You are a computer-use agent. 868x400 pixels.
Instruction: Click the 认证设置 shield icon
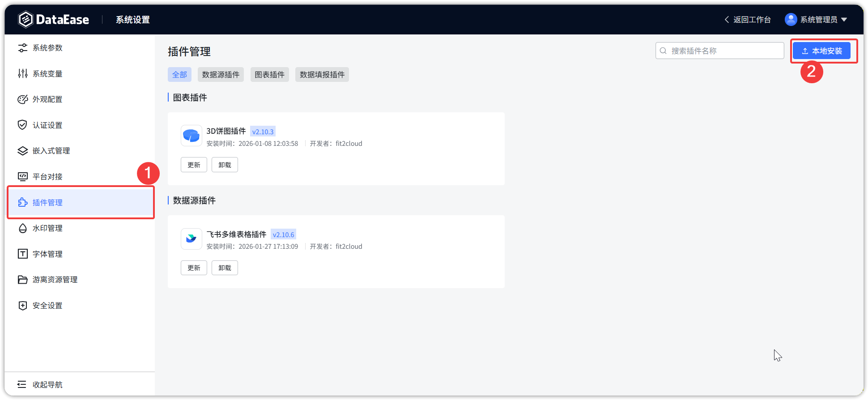coord(22,125)
